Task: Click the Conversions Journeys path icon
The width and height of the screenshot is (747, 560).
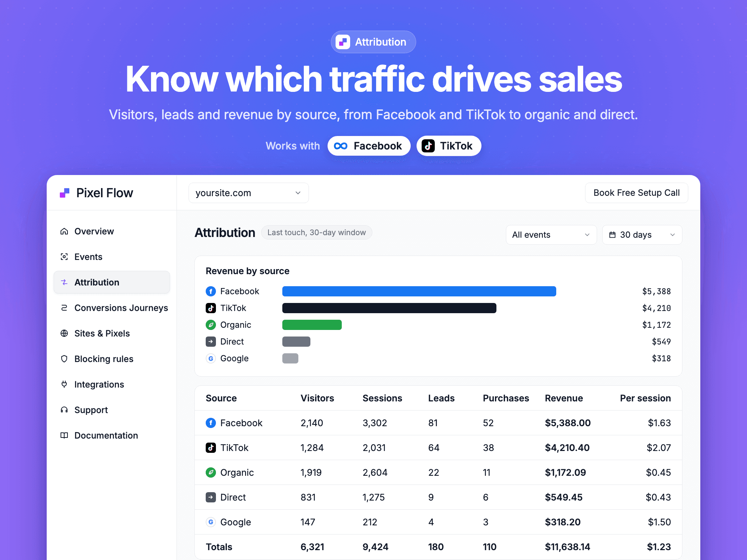Action: point(64,308)
